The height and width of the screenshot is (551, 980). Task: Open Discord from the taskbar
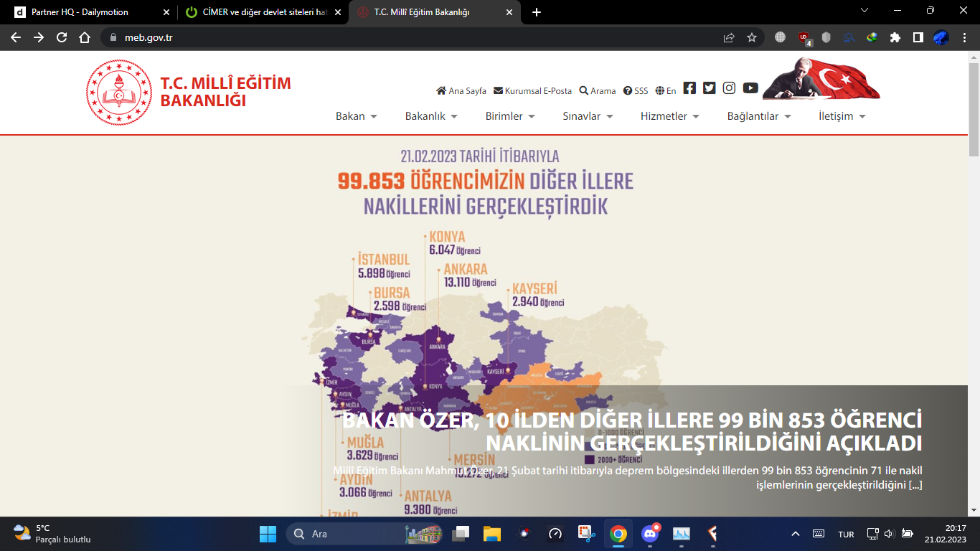pos(651,534)
